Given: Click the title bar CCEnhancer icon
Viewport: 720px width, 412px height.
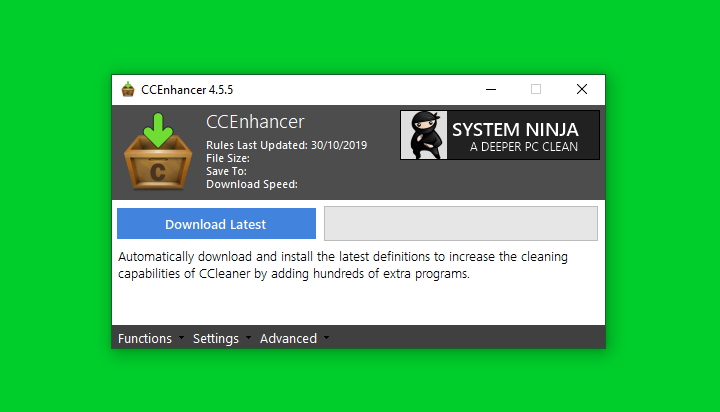Looking at the screenshot, I should point(128,89).
